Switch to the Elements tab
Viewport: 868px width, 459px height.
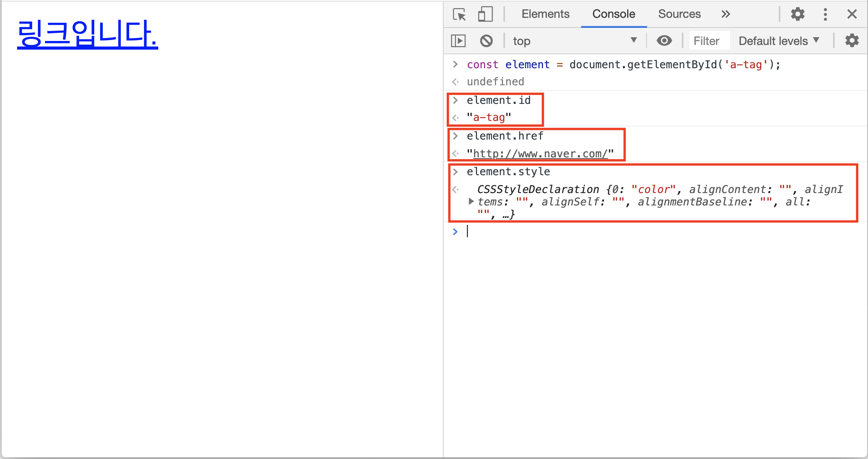545,14
